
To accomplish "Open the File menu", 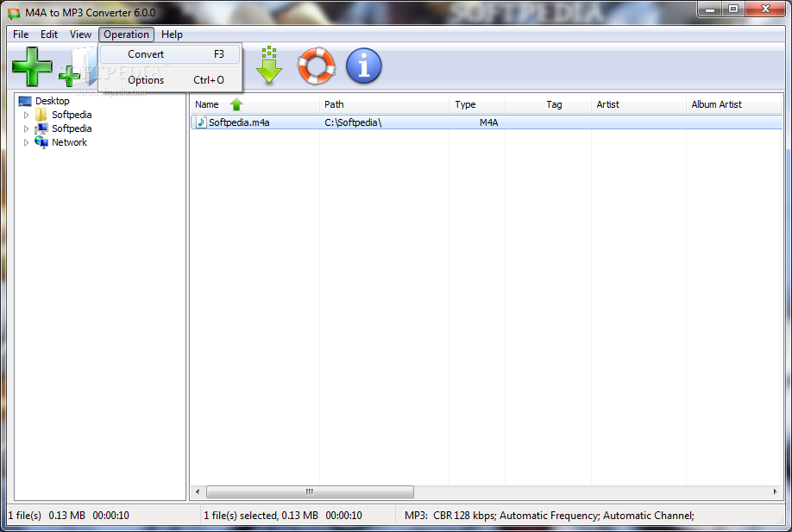I will 21,34.
